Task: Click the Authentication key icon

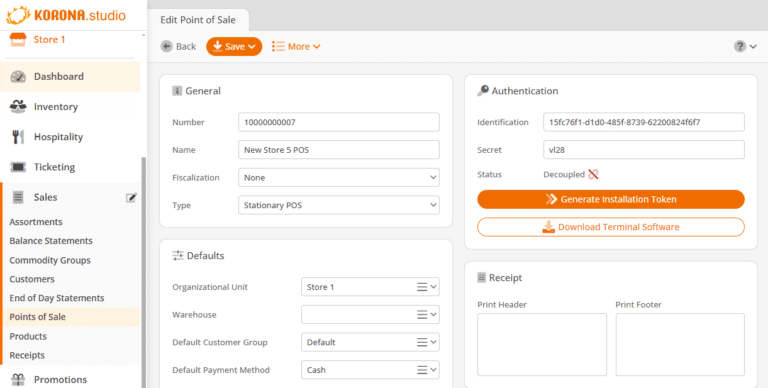Action: tap(483, 91)
